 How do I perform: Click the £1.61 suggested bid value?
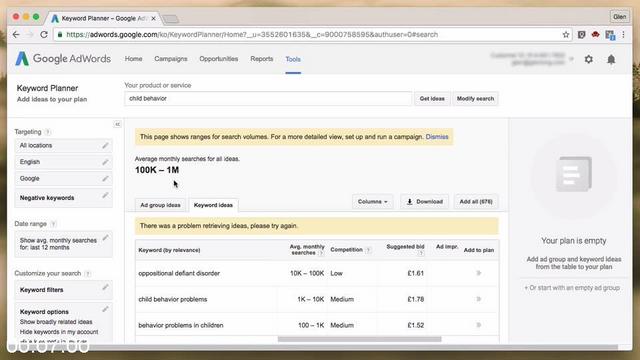click(x=416, y=273)
